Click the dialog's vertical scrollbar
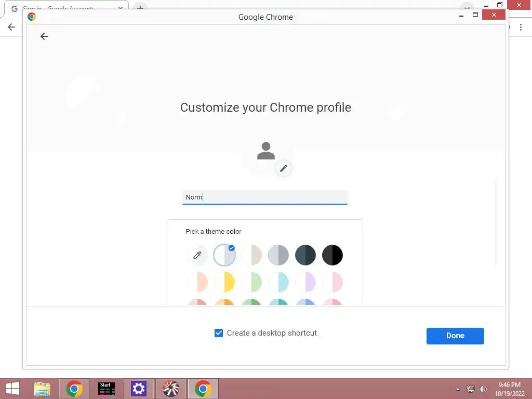The width and height of the screenshot is (532, 399). click(x=496, y=222)
